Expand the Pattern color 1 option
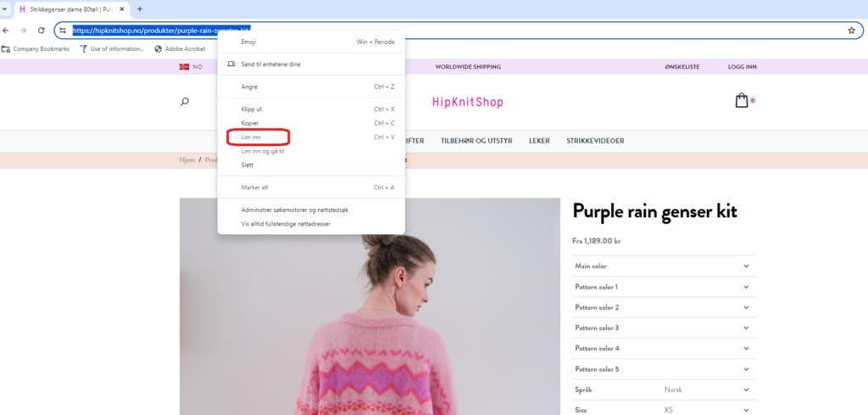The width and height of the screenshot is (868, 415). click(664, 287)
